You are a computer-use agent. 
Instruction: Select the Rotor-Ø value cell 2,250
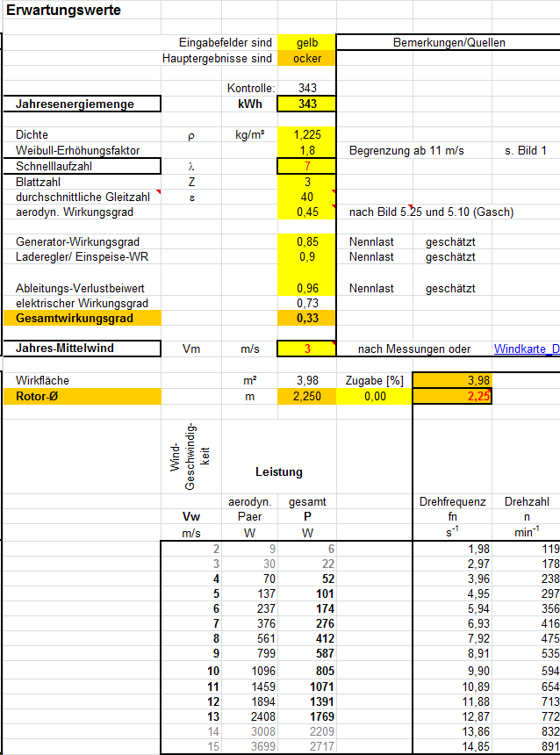tap(306, 397)
